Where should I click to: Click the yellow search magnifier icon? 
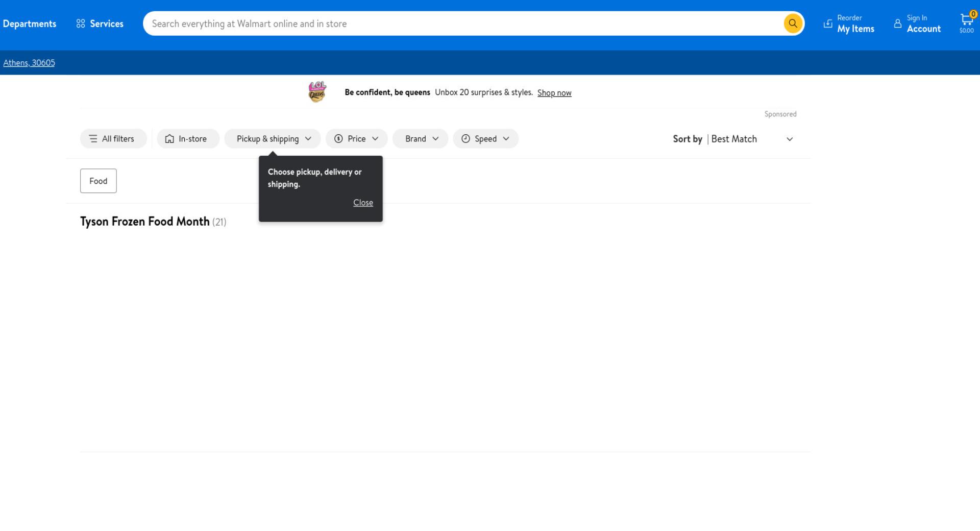coord(793,23)
